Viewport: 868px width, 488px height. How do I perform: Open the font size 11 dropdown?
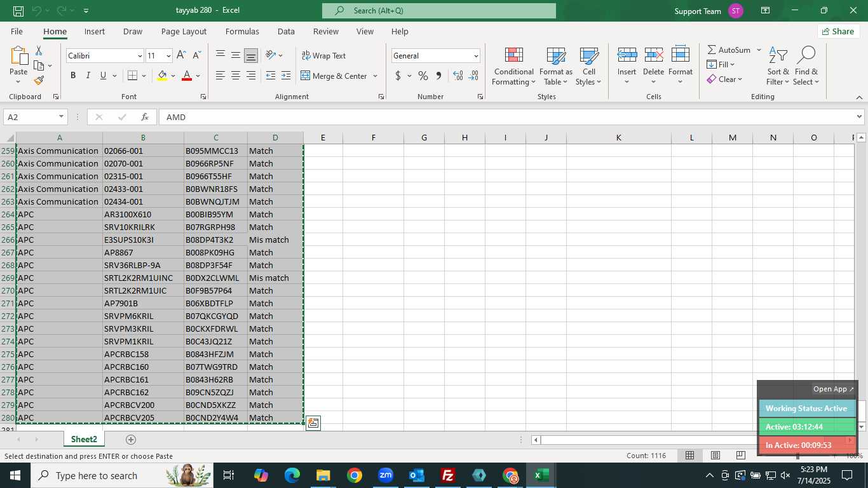click(x=168, y=56)
